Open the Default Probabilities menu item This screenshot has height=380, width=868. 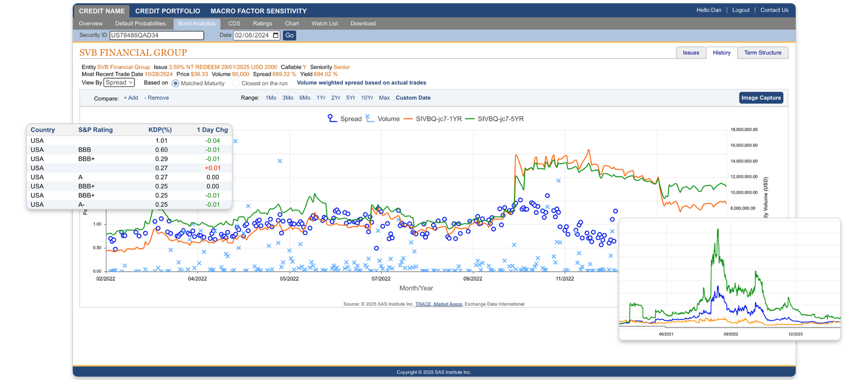[140, 24]
